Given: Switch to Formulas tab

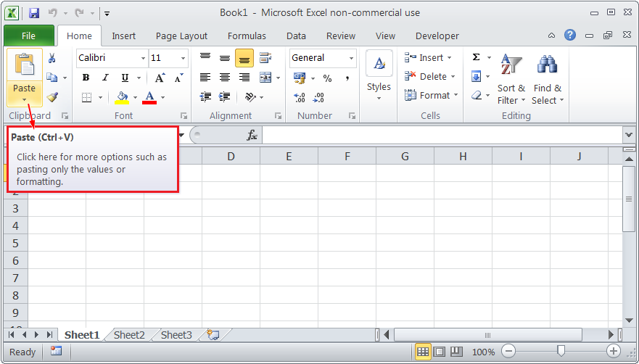Looking at the screenshot, I should point(247,36).
